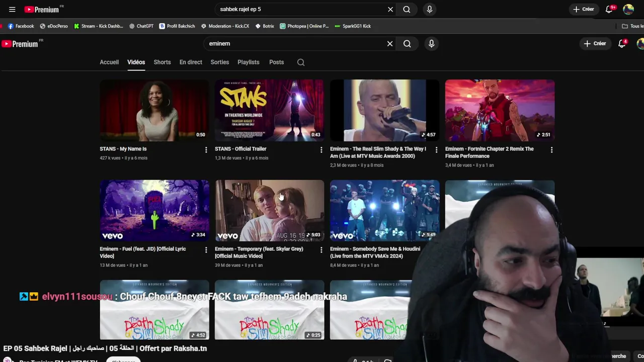Open The Real Slim Shady live thumbnail

(x=385, y=110)
